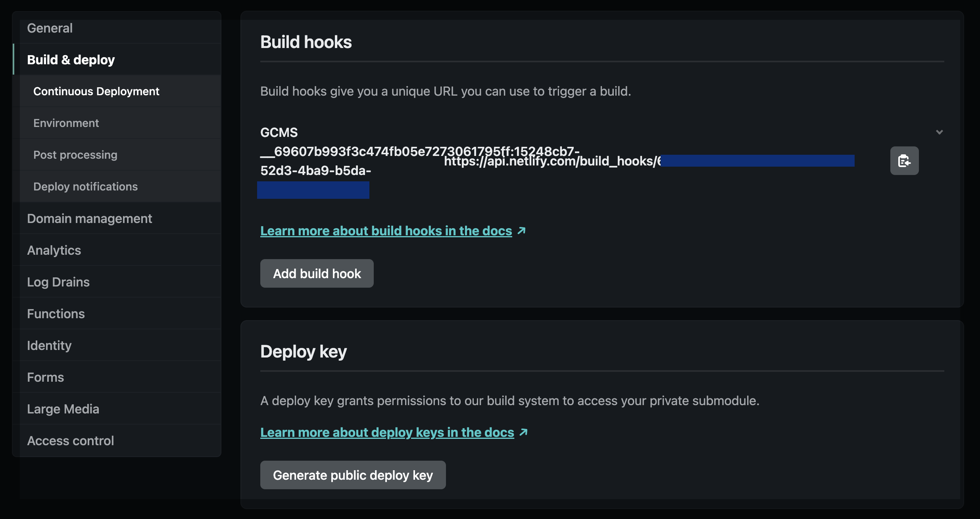Open the Functions section
This screenshot has height=519, width=980.
pyautogui.click(x=56, y=313)
